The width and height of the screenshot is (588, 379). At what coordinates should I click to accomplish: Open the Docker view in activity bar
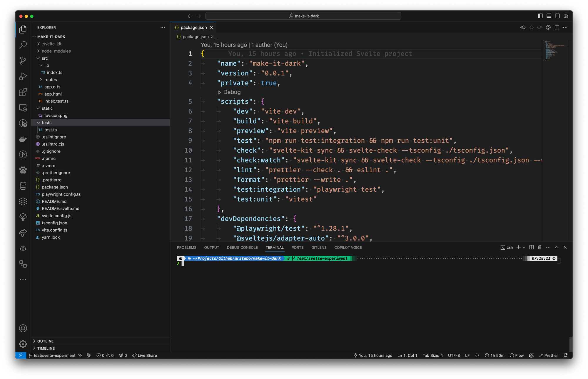coord(23,139)
